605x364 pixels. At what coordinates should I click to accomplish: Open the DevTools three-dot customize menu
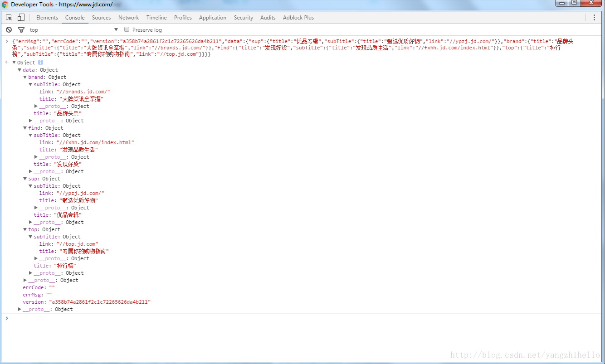[x=594, y=18]
